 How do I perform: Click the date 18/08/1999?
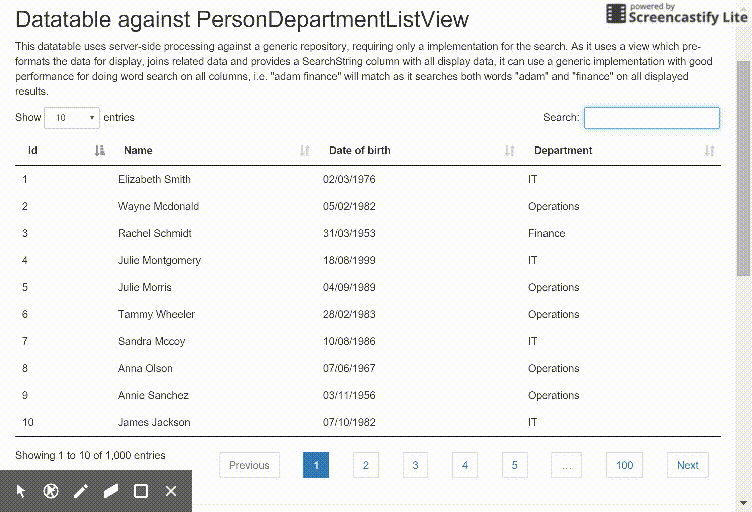(349, 260)
